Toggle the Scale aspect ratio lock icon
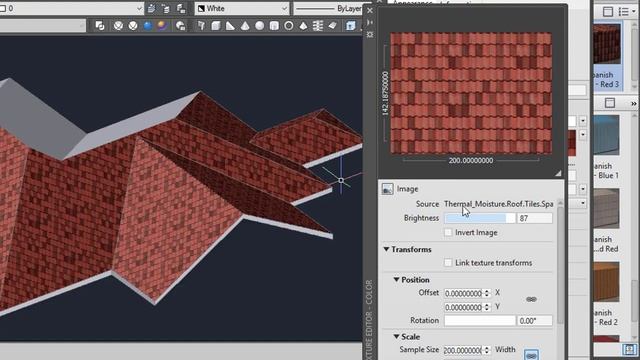This screenshot has height=360, width=640. 531,354
